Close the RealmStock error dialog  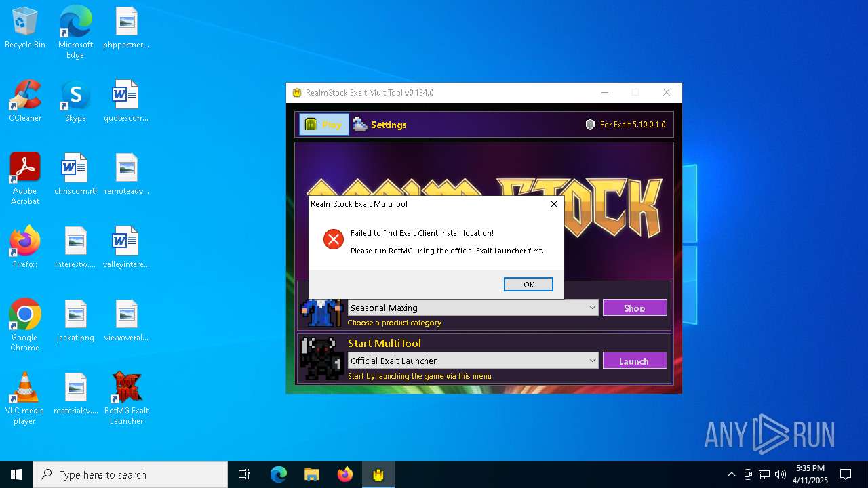(x=554, y=203)
